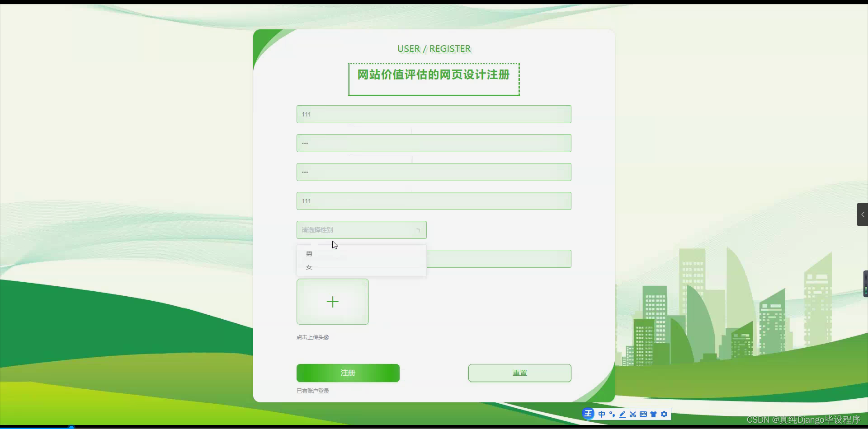Open the handwriting pencil tool

pos(622,414)
